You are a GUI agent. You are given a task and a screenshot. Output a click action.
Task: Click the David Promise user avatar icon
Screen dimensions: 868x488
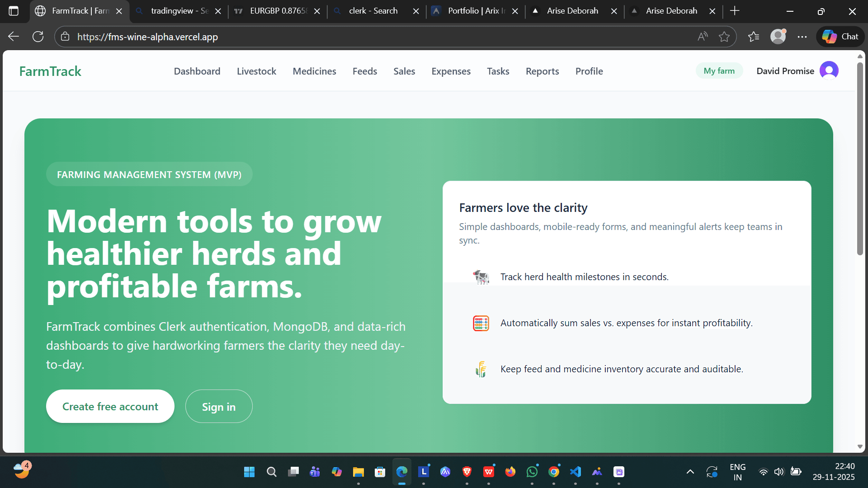(x=829, y=70)
